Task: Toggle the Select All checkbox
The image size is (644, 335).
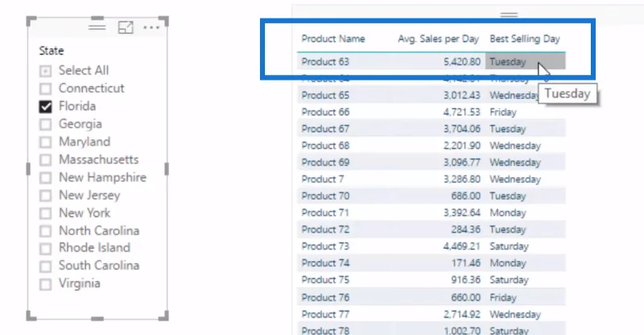Action: pyautogui.click(x=46, y=71)
